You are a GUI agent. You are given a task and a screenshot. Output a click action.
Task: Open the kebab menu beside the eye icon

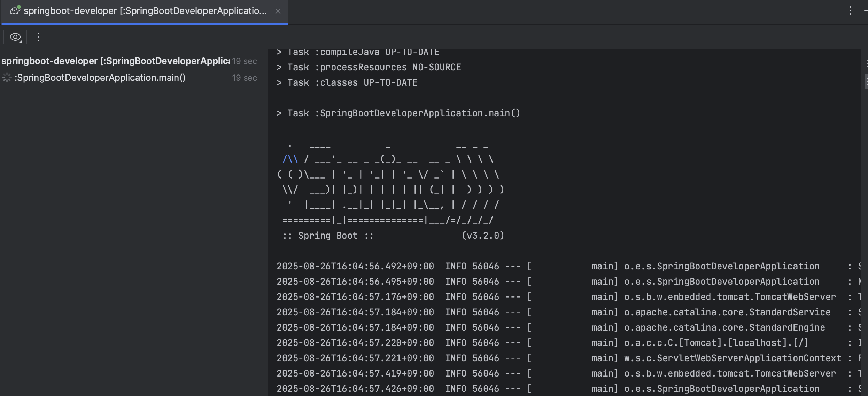[x=38, y=37]
